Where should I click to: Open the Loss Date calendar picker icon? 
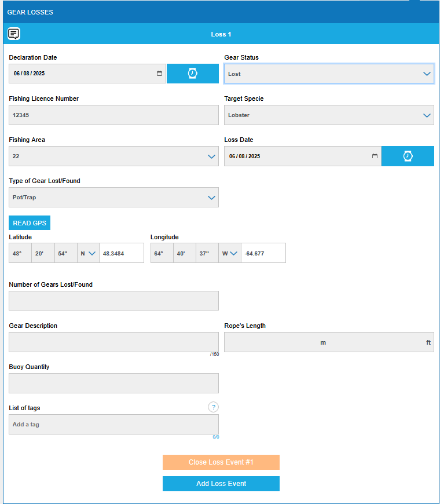click(375, 156)
